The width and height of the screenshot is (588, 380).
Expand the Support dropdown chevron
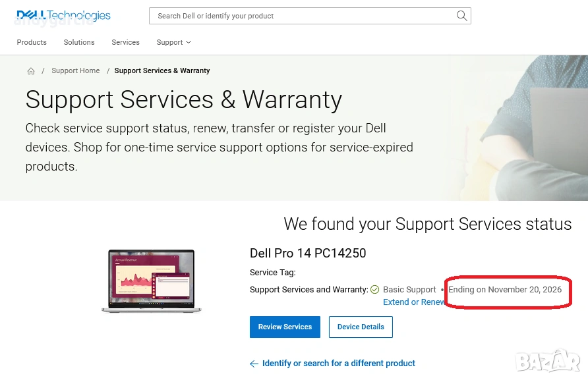coord(189,42)
